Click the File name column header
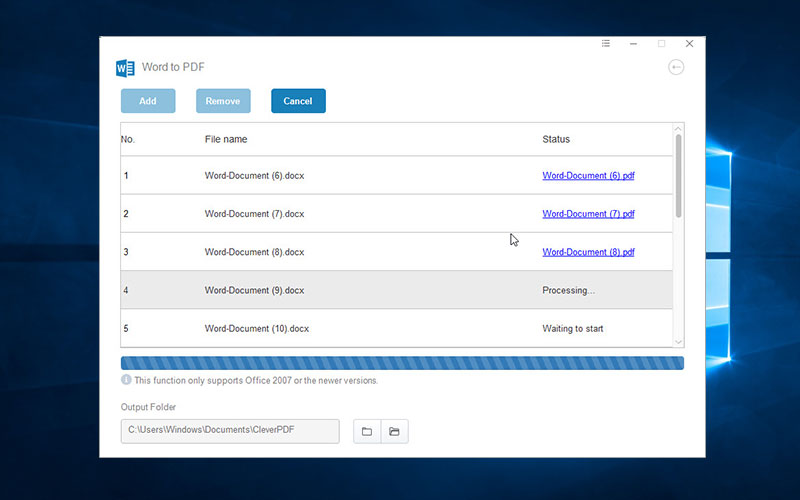 coord(226,139)
